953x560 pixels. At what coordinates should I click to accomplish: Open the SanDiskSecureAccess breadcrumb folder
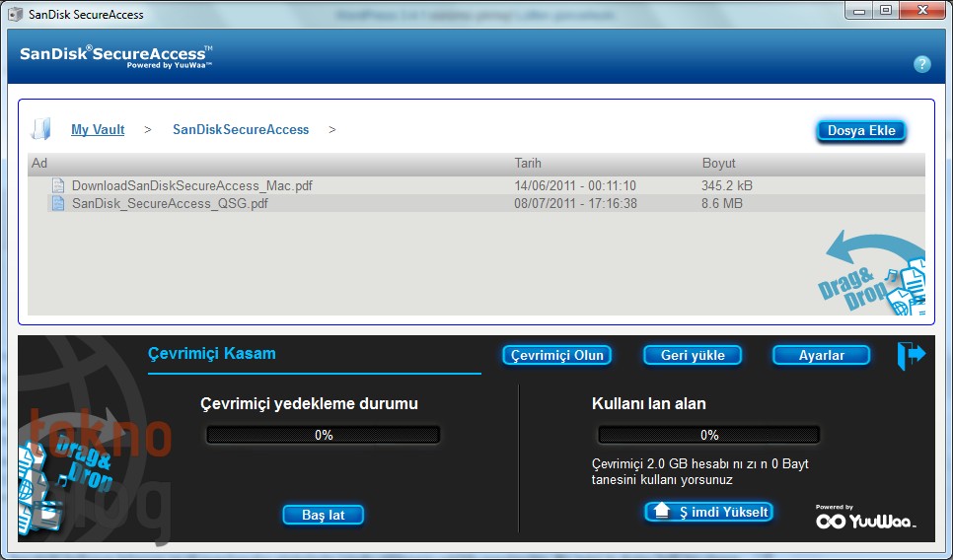click(241, 129)
